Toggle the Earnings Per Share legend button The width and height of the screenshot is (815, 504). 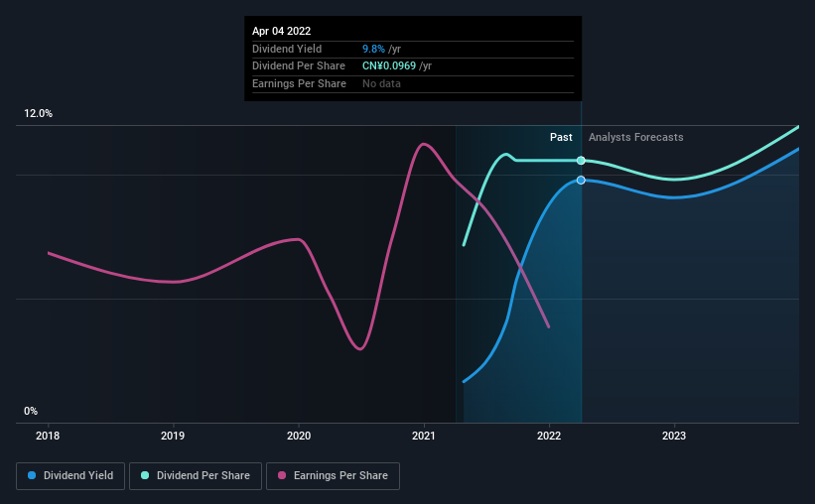(x=333, y=476)
